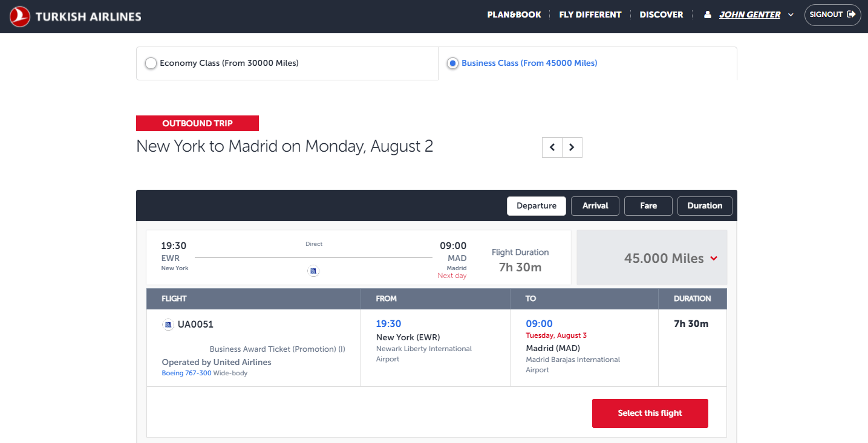Click the user profile icon

708,15
